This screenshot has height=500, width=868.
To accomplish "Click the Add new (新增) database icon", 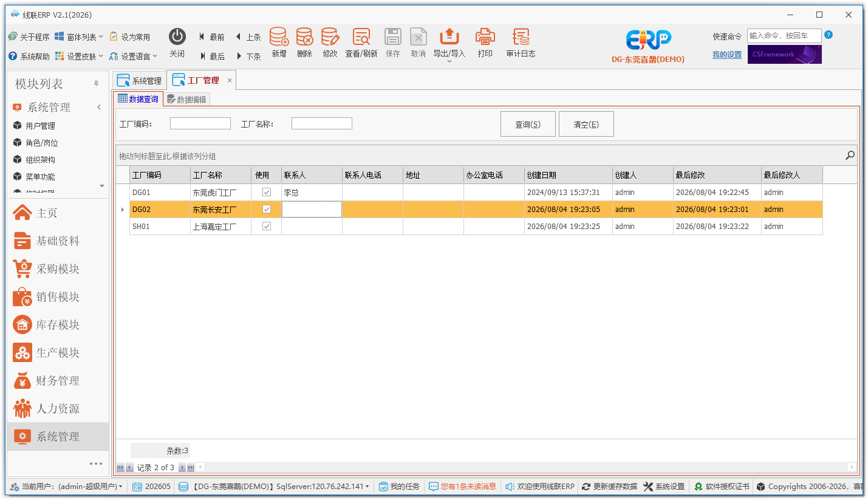I will [x=279, y=37].
